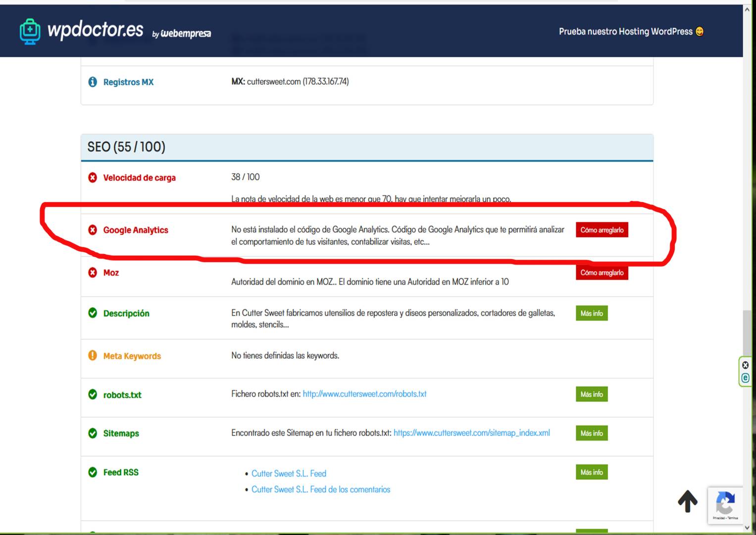
Task: Click the Meta Keywords label
Action: [x=132, y=356]
